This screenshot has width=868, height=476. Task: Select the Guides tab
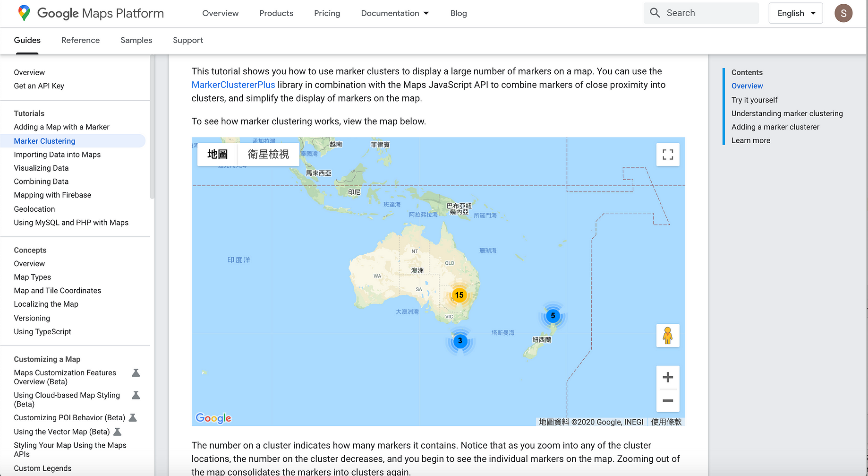click(27, 40)
